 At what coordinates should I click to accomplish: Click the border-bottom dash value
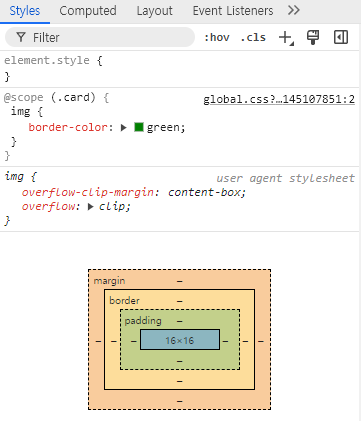tap(180, 381)
